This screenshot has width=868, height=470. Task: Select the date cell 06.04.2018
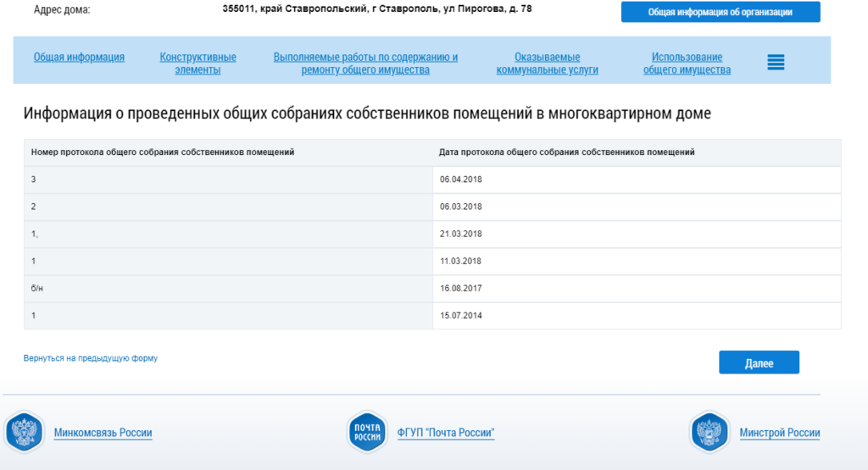(637, 180)
